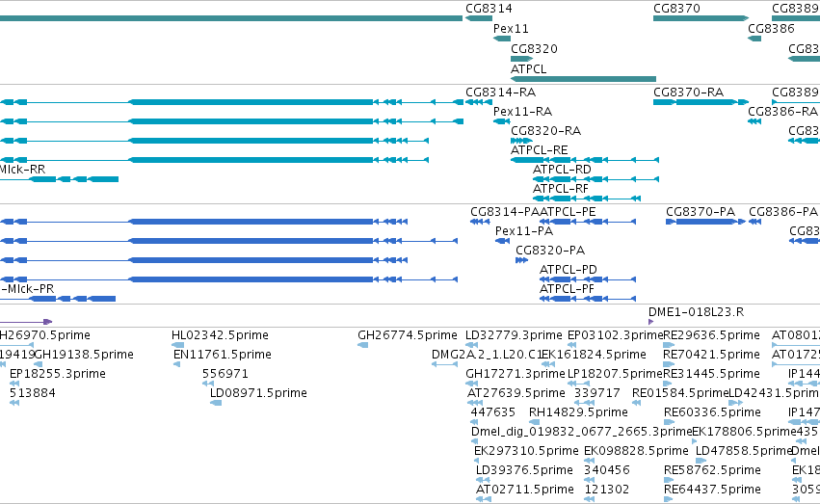Image resolution: width=820 pixels, height=504 pixels.
Task: Select EST GH17271.3prime
Action: click(516, 374)
